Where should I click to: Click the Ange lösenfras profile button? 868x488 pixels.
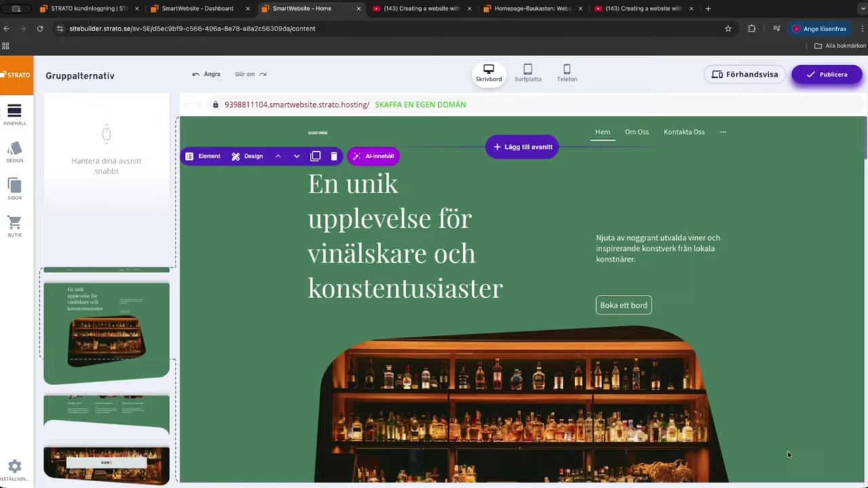(x=820, y=28)
